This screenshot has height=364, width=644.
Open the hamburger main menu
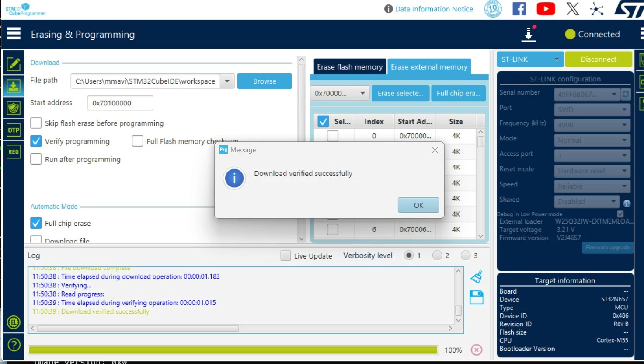coord(14,34)
